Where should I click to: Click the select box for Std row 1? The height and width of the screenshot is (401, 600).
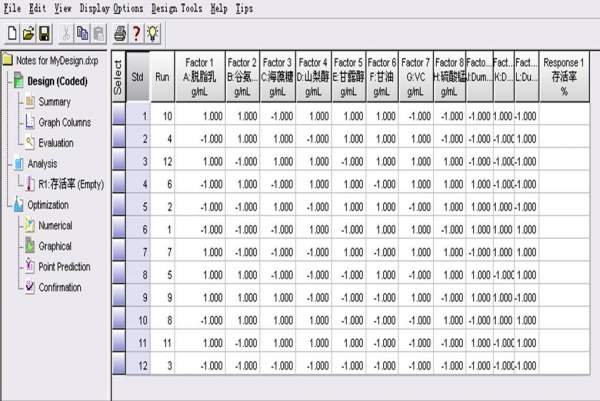[x=119, y=115]
